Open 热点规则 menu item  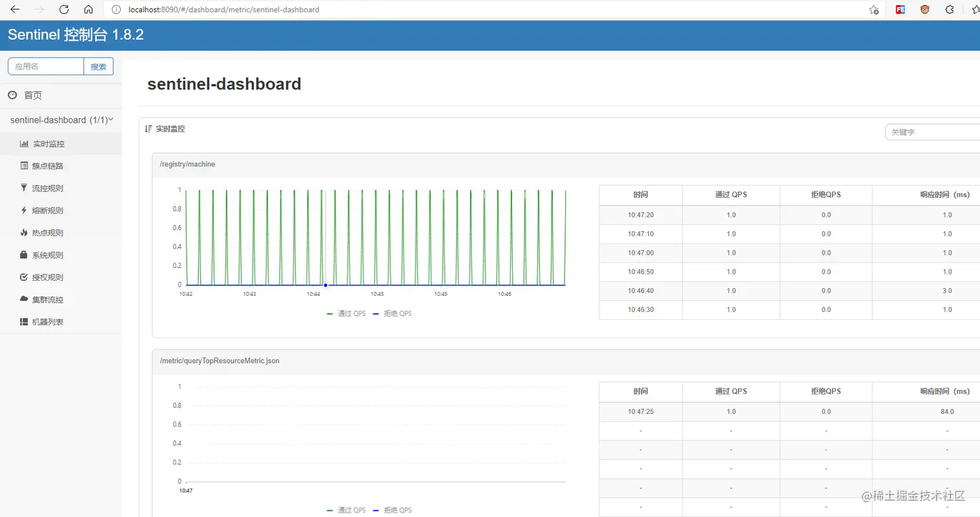(48, 233)
